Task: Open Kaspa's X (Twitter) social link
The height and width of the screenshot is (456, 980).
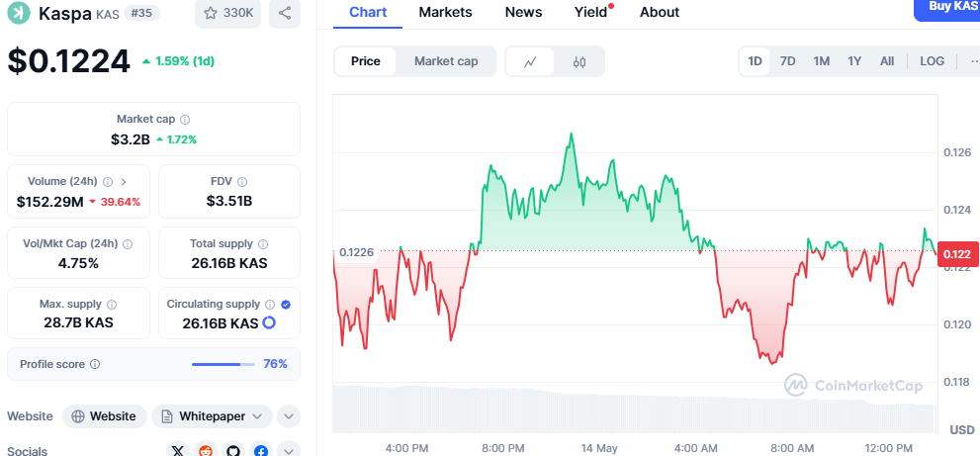Action: click(178, 451)
